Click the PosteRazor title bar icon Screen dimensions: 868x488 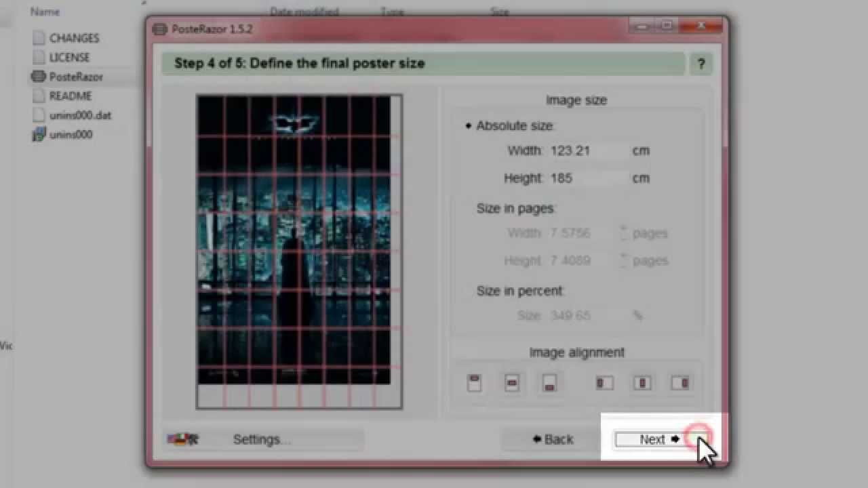[x=159, y=29]
